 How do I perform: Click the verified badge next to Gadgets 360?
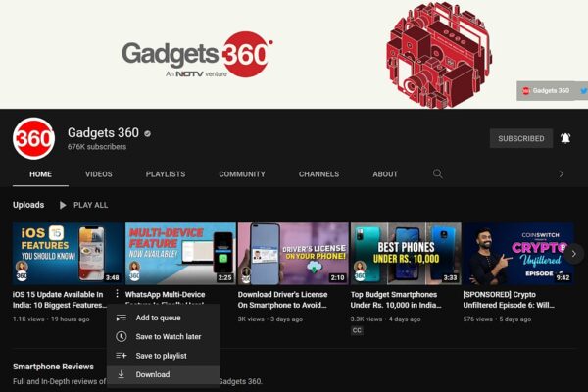pyautogui.click(x=147, y=133)
